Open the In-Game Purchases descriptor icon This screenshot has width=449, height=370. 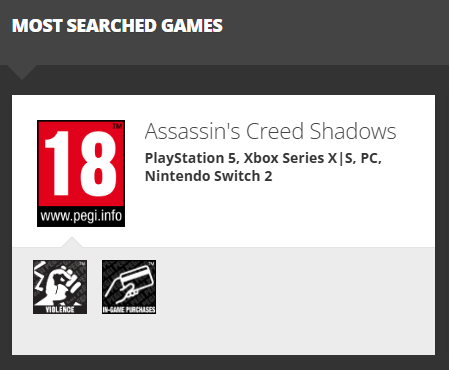click(129, 287)
